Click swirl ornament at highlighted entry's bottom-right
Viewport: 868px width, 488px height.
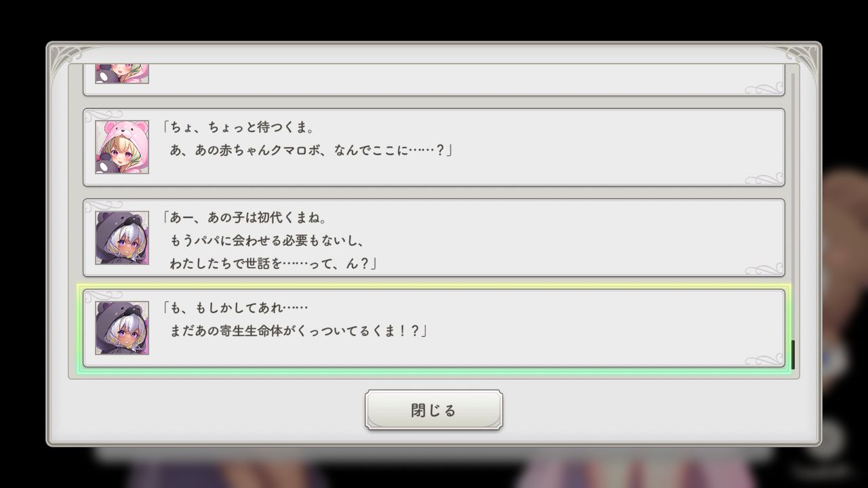[764, 359]
